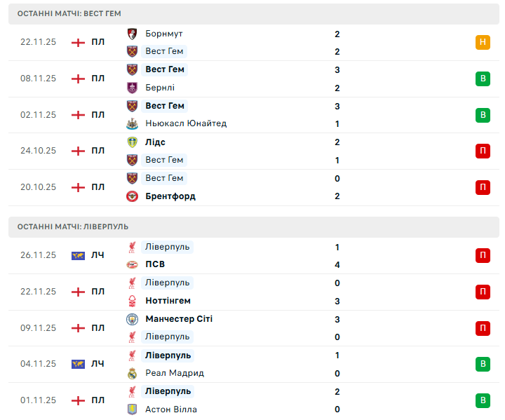Click the Real Madrid crest icon
The height and width of the screenshot is (420, 505).
coord(132,374)
